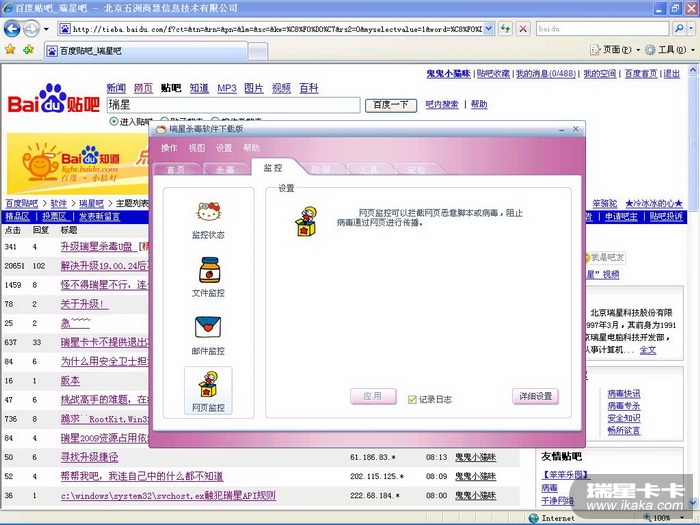The height and width of the screenshot is (525, 700).
Task: Open the 百科 link in Baidu navigation
Action: 309,88
